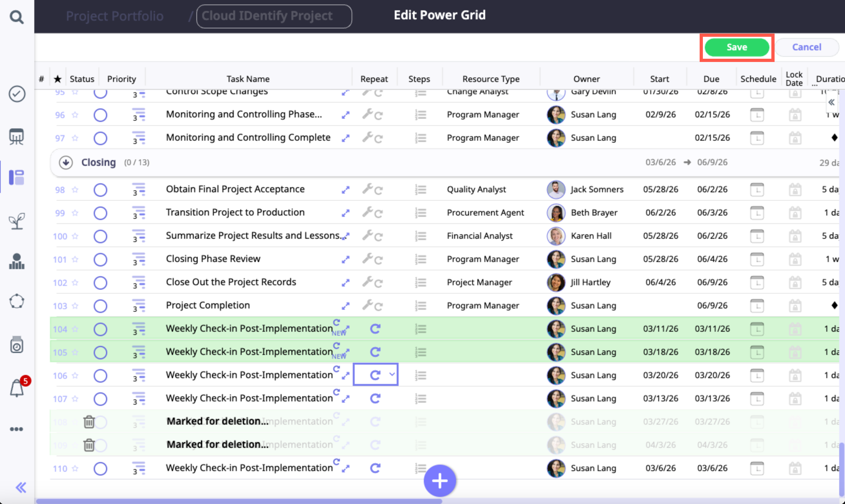Click the round purple add task button
845x504 pixels.
coord(440,480)
